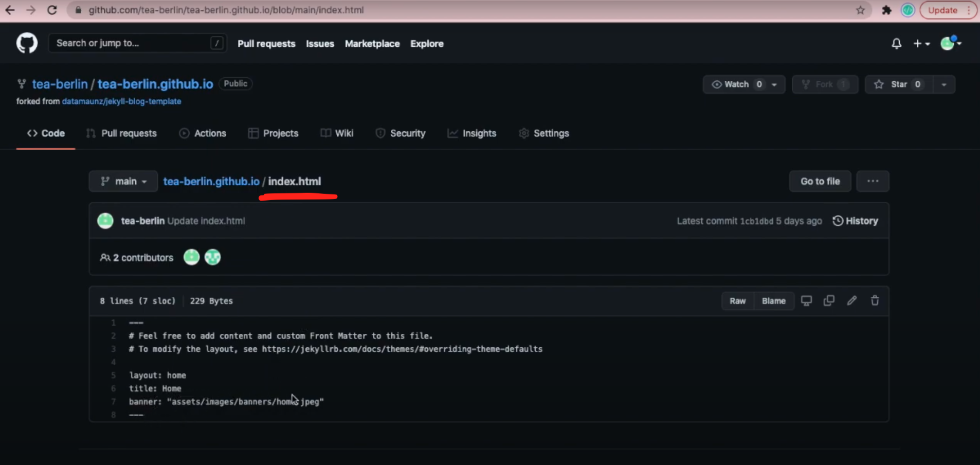
Task: Delete the file with the trash icon
Action: [875, 300]
